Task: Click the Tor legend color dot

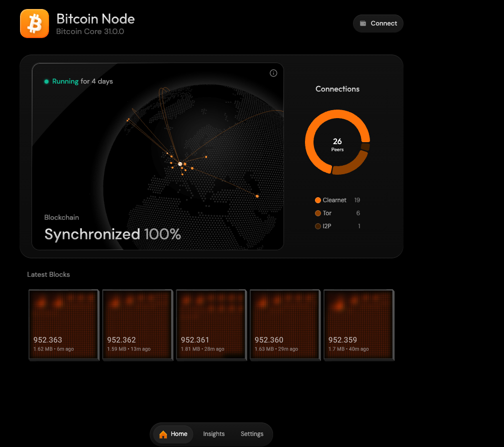Action: point(318,213)
